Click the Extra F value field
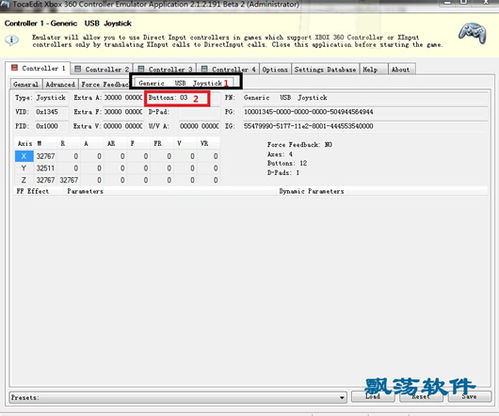Image resolution: width=499 pixels, height=416 pixels. click(123, 112)
